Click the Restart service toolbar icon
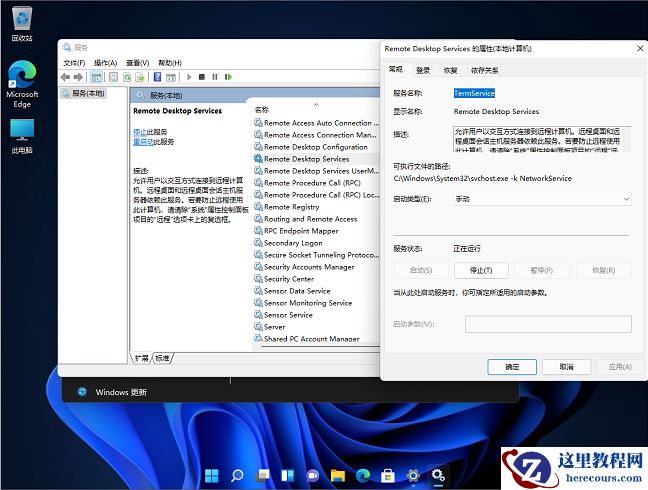 [x=228, y=77]
